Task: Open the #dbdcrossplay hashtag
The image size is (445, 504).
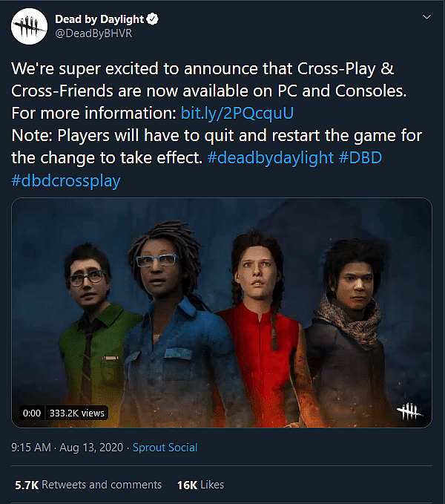Action: tap(66, 180)
